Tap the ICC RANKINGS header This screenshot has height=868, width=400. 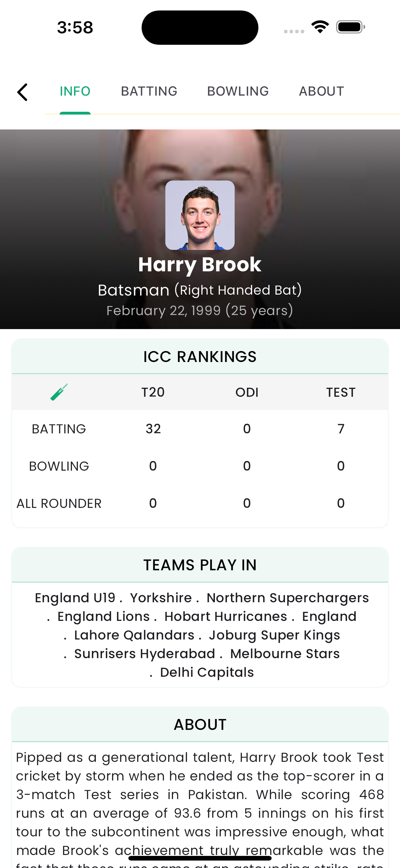coord(200,356)
